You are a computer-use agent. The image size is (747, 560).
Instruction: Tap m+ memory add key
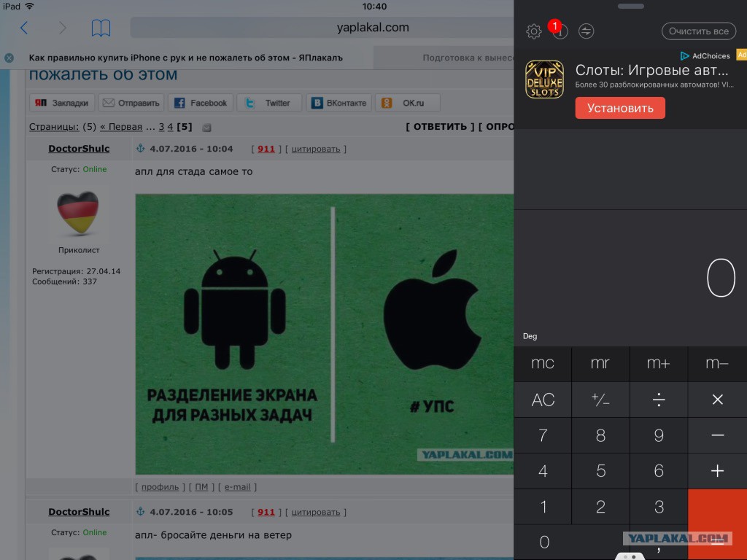(x=659, y=364)
